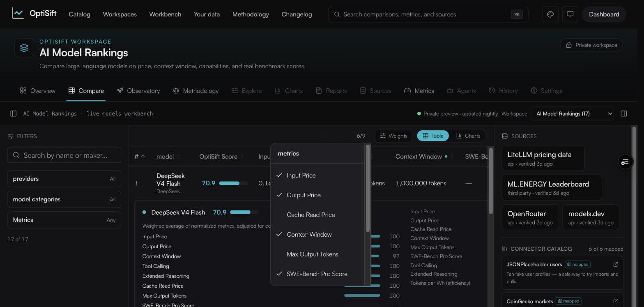This screenshot has height=307, width=644.
Task: Enable Cache Read Price metric
Action: (x=317, y=215)
